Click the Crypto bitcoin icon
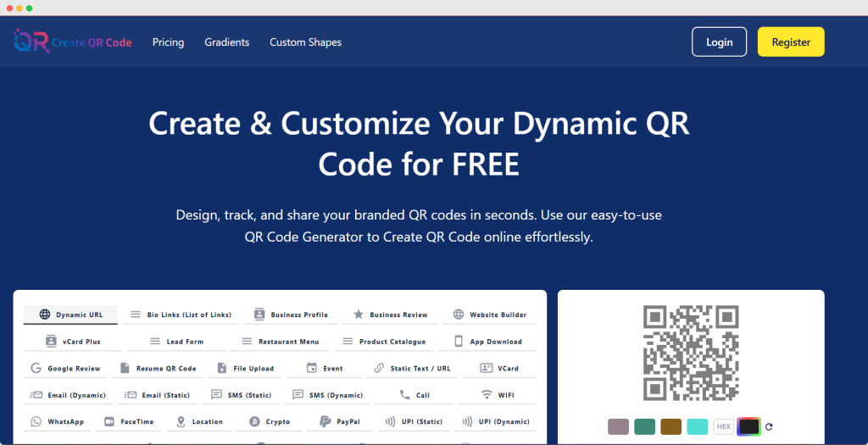Image resolution: width=868 pixels, height=445 pixels. [254, 422]
